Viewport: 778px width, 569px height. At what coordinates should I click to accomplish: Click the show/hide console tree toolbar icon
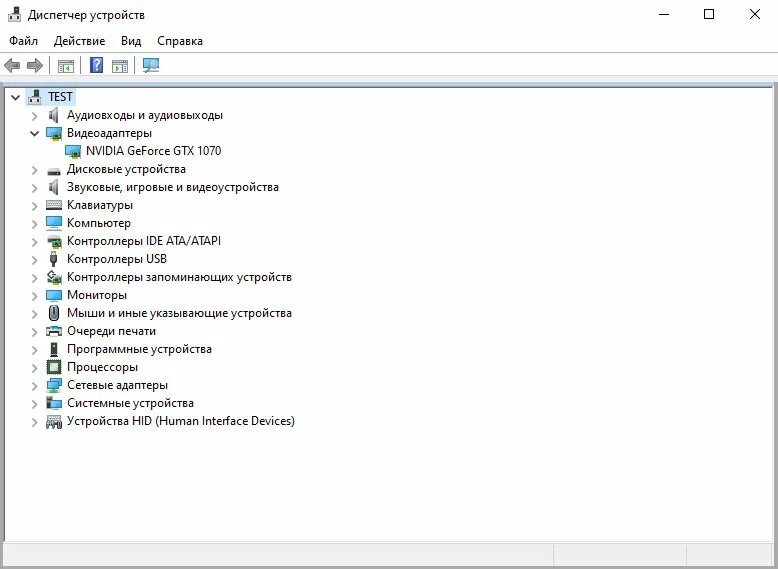tap(65, 65)
